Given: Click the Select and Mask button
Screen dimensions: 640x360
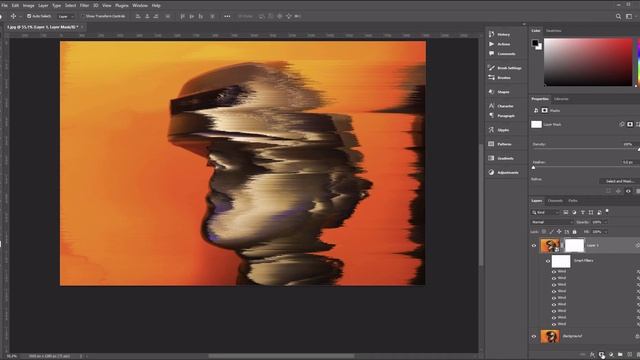Looking at the screenshot, I should 620,181.
